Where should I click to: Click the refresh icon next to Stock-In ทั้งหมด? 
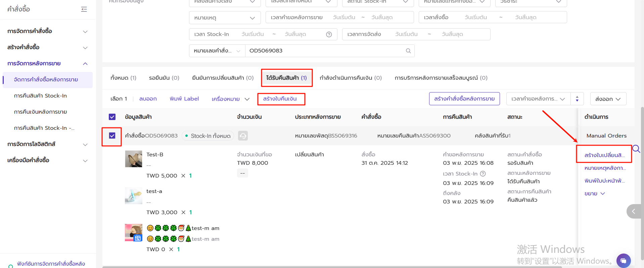tap(243, 136)
